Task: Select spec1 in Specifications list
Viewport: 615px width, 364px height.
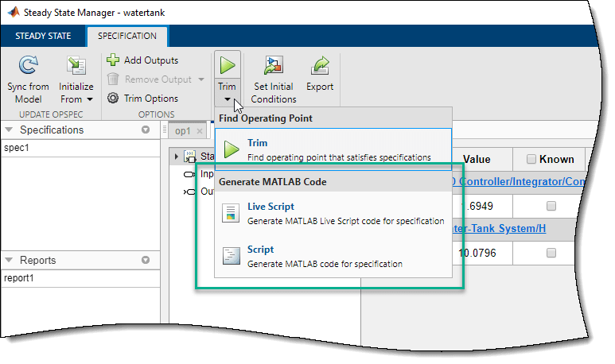Action: [16, 149]
